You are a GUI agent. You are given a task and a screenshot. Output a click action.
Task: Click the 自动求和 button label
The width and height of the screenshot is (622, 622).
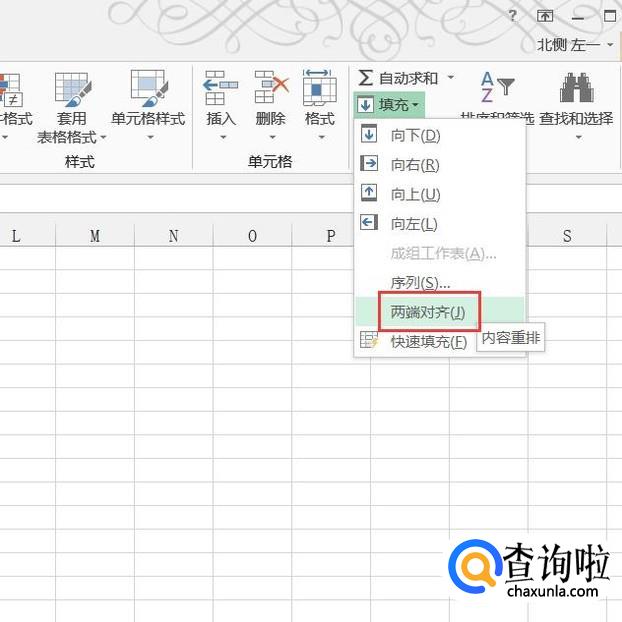pyautogui.click(x=409, y=78)
